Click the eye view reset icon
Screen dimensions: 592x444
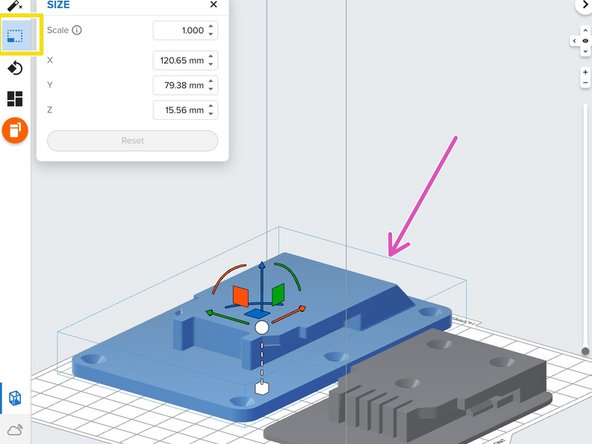pyautogui.click(x=586, y=41)
